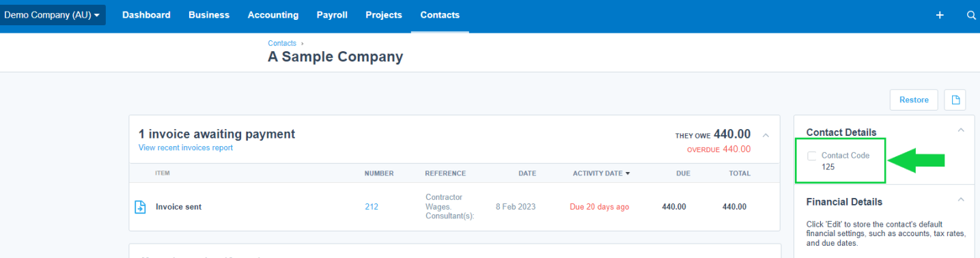This screenshot has height=258, width=980.
Task: Click the Restore button
Action: point(914,100)
